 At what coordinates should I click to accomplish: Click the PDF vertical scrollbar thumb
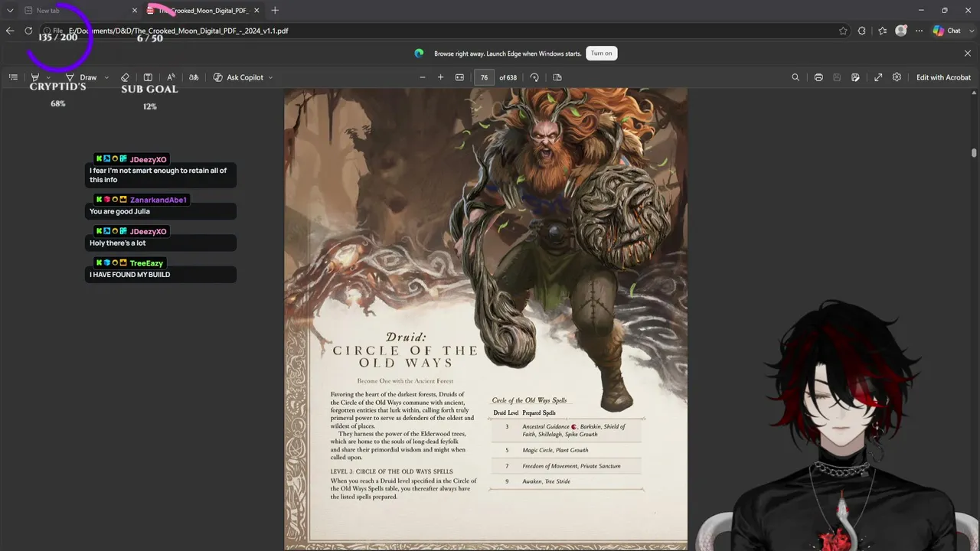[x=974, y=152]
